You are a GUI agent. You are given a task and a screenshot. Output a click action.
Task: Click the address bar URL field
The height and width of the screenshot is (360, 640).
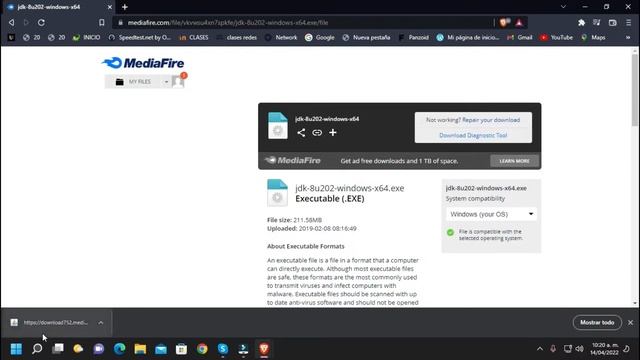[x=304, y=22]
